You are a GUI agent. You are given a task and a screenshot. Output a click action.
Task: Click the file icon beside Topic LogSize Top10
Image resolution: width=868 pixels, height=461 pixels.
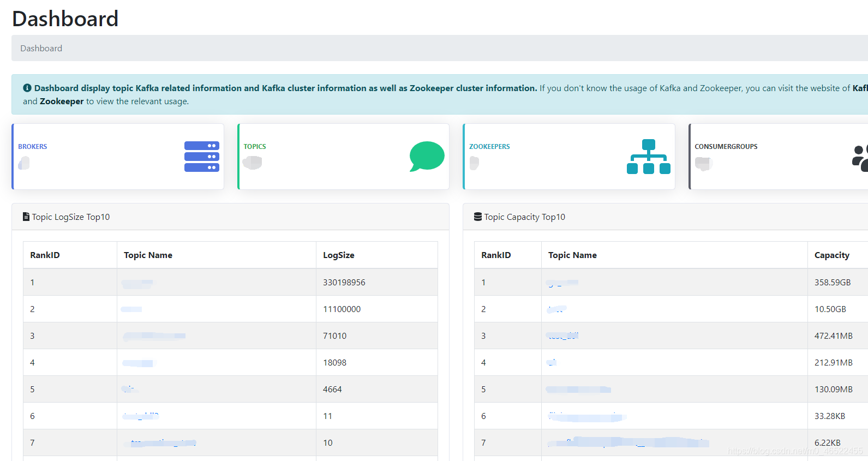26,217
